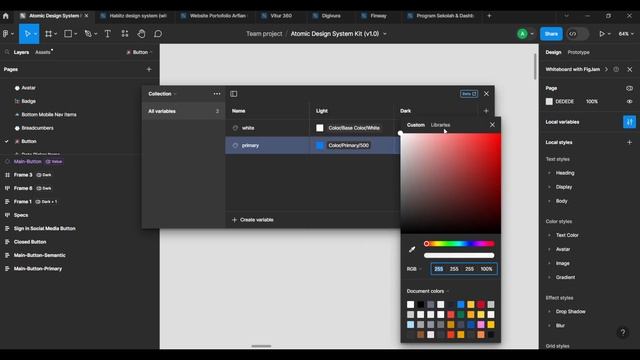The height and width of the screenshot is (360, 640).
Task: Change RGB color model dropdown
Action: pyautogui.click(x=414, y=269)
